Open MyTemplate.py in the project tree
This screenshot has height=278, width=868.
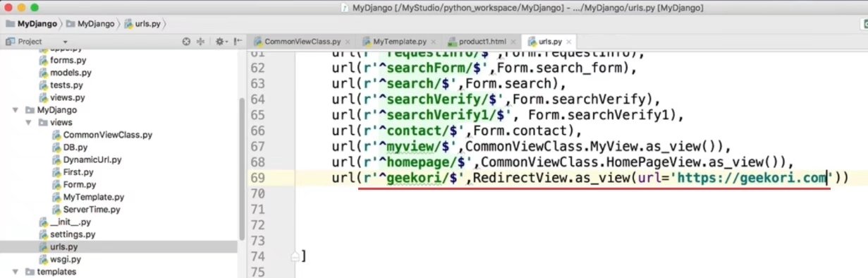(93, 197)
